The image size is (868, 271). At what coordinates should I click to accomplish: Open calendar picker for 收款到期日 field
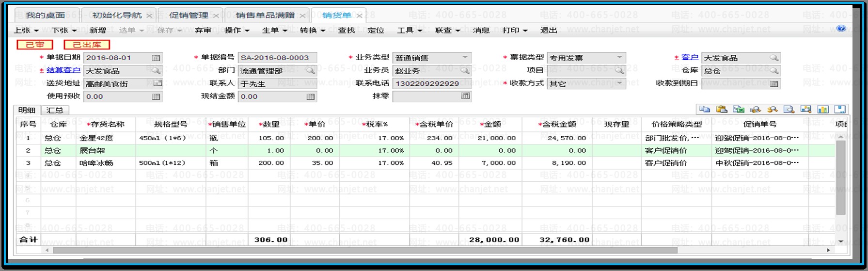pyautogui.click(x=774, y=83)
